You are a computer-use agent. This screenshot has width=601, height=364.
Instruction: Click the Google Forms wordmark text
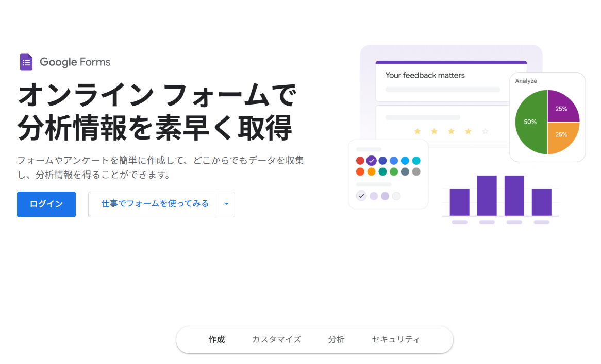tap(75, 62)
